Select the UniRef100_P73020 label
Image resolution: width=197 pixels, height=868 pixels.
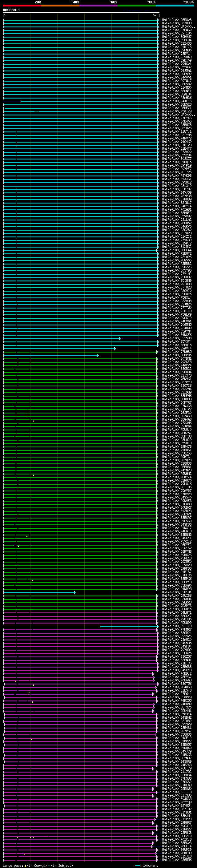[x=176, y=152]
